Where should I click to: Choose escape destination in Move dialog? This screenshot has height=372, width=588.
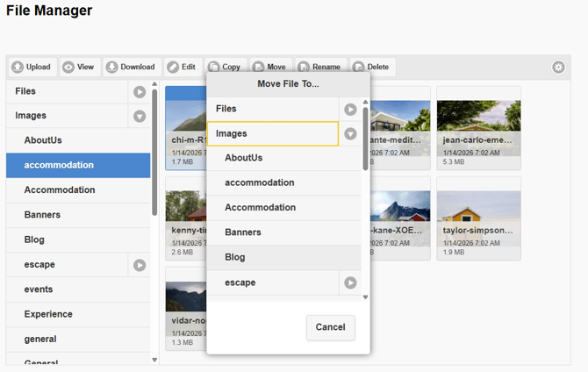pos(273,283)
